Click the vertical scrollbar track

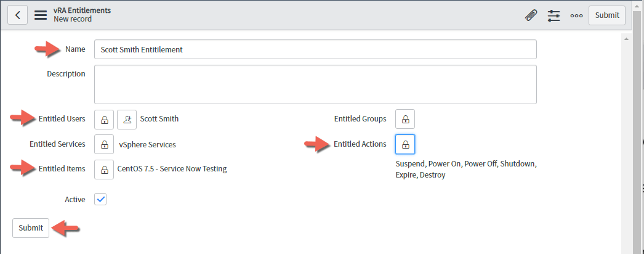(627, 154)
